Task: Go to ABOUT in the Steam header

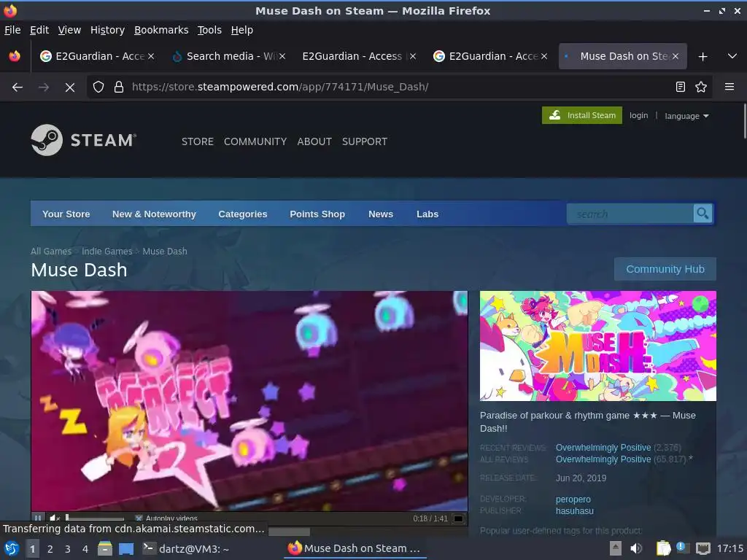Action: (x=314, y=141)
